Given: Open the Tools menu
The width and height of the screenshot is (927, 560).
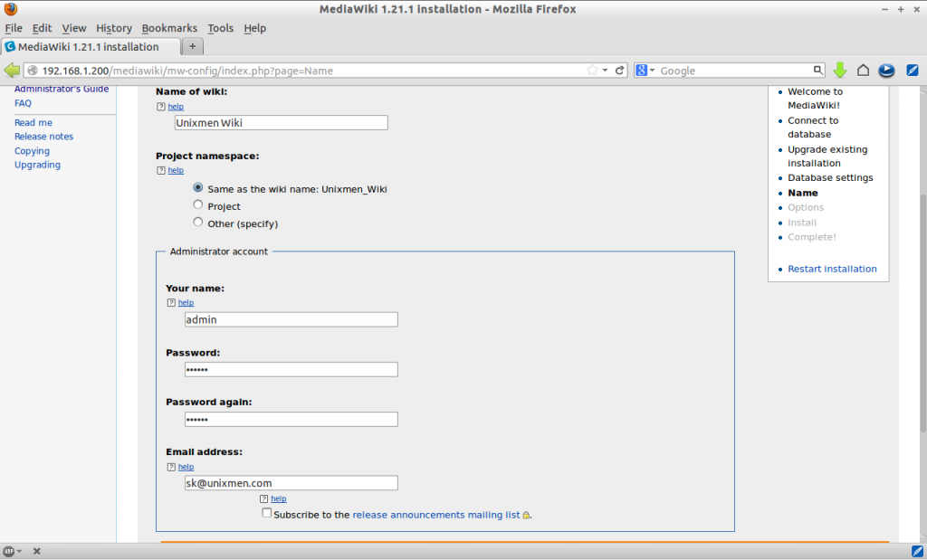Looking at the screenshot, I should [220, 28].
